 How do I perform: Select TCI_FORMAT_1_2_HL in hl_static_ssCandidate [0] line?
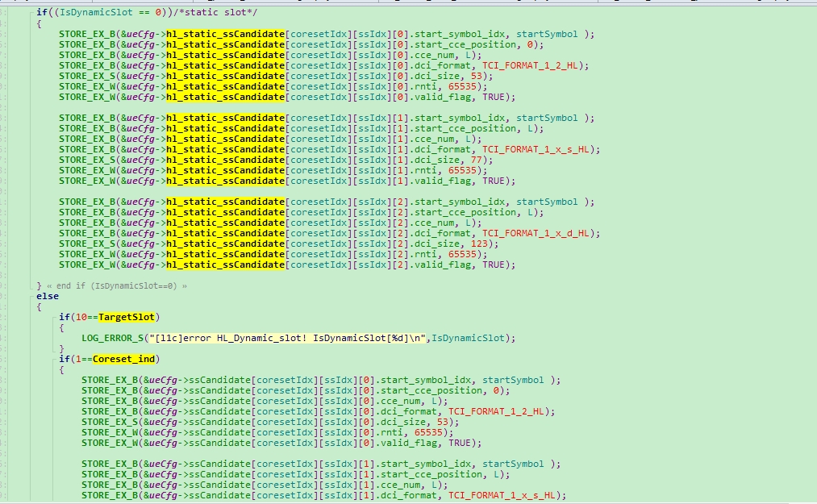click(530, 65)
